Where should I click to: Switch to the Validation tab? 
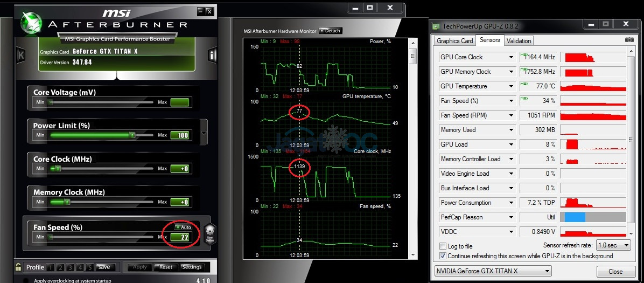click(519, 41)
